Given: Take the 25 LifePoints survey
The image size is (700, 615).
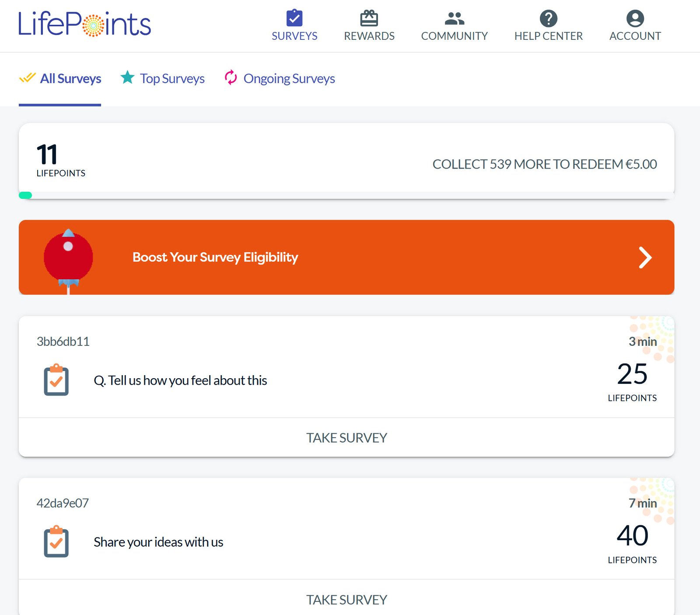Looking at the screenshot, I should click(x=346, y=438).
